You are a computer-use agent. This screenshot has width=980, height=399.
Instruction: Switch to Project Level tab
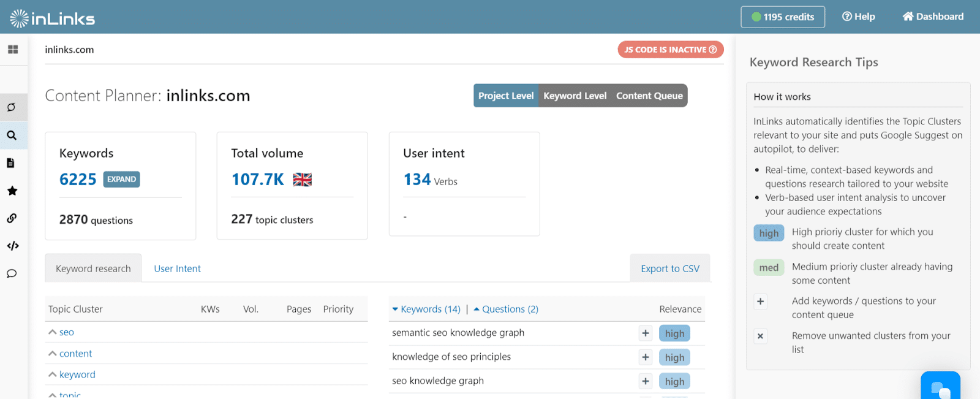click(506, 96)
